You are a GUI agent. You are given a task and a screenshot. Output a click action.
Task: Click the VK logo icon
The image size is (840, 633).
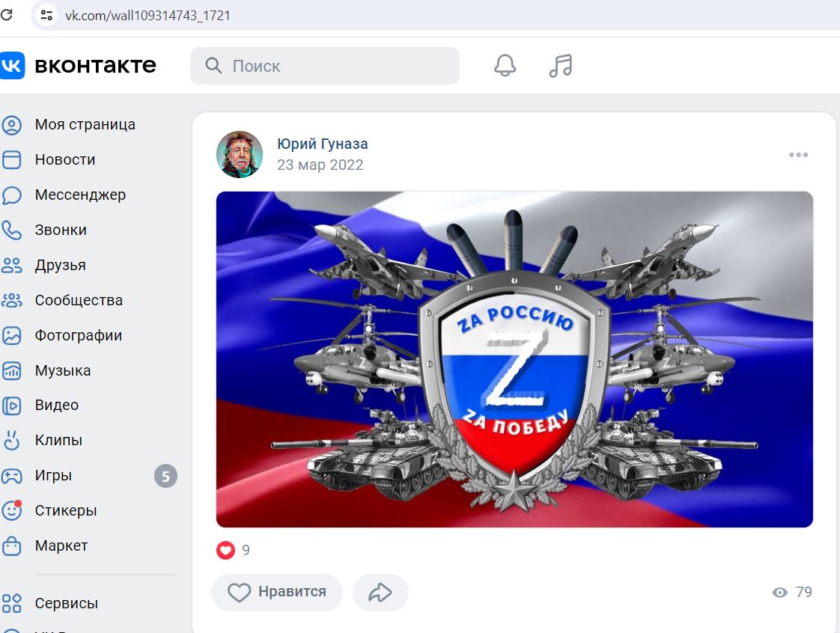click(12, 65)
